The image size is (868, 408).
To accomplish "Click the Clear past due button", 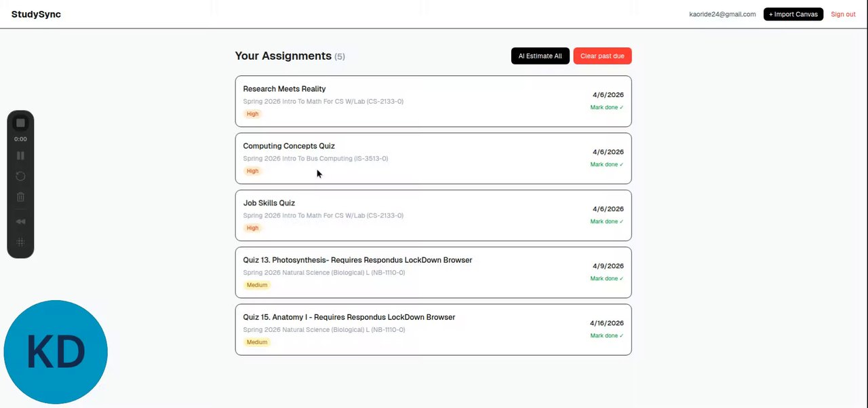I will coord(602,56).
